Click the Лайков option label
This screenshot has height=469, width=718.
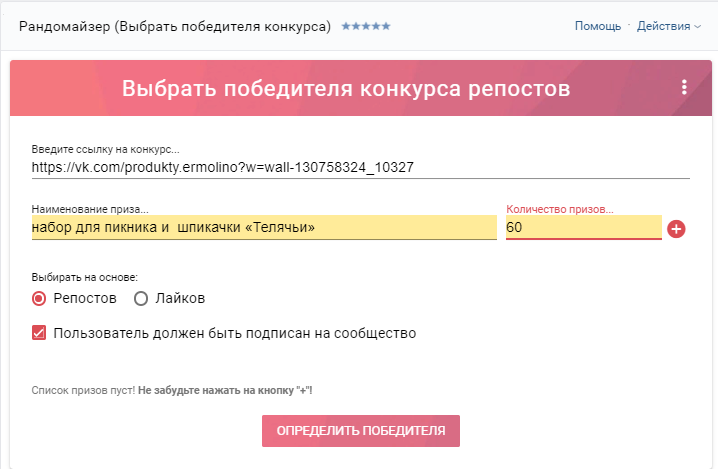pyautogui.click(x=180, y=298)
